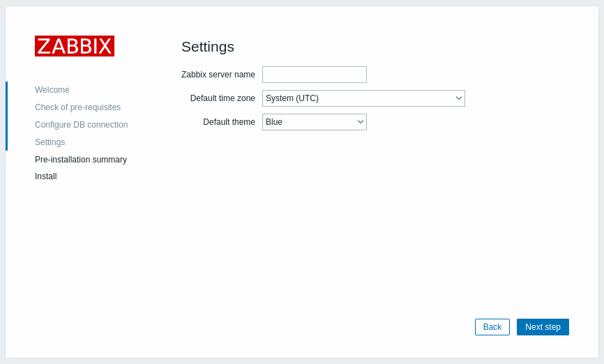Click the Default theme label
Image resolution: width=604 pixels, height=364 pixels.
(x=229, y=122)
